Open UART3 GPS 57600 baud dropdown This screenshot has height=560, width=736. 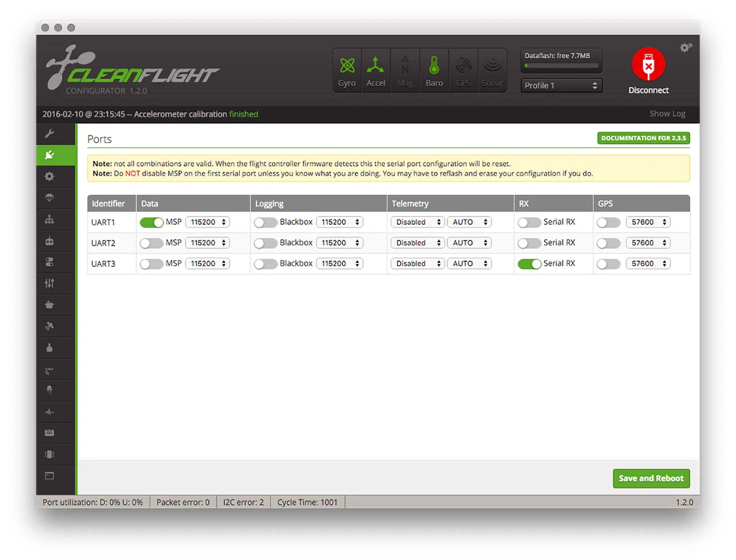tap(648, 264)
